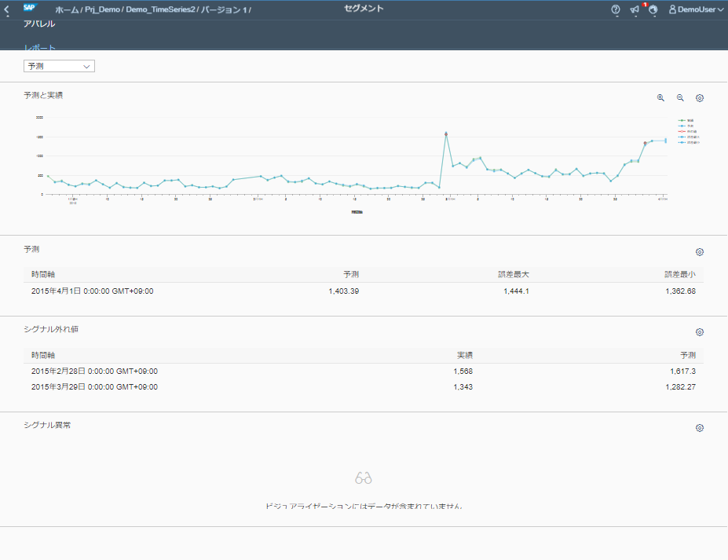Open settings gear for シグナル異常 section
The image size is (728, 560).
click(700, 428)
